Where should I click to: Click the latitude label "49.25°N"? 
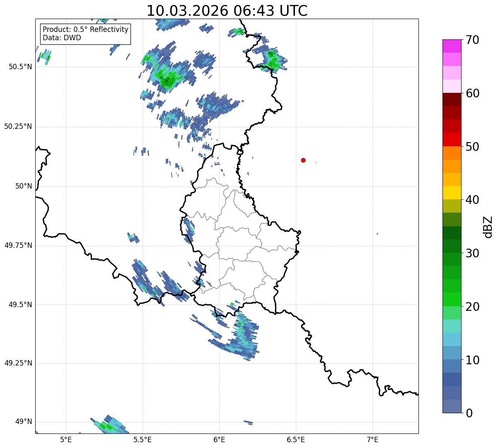click(x=18, y=363)
